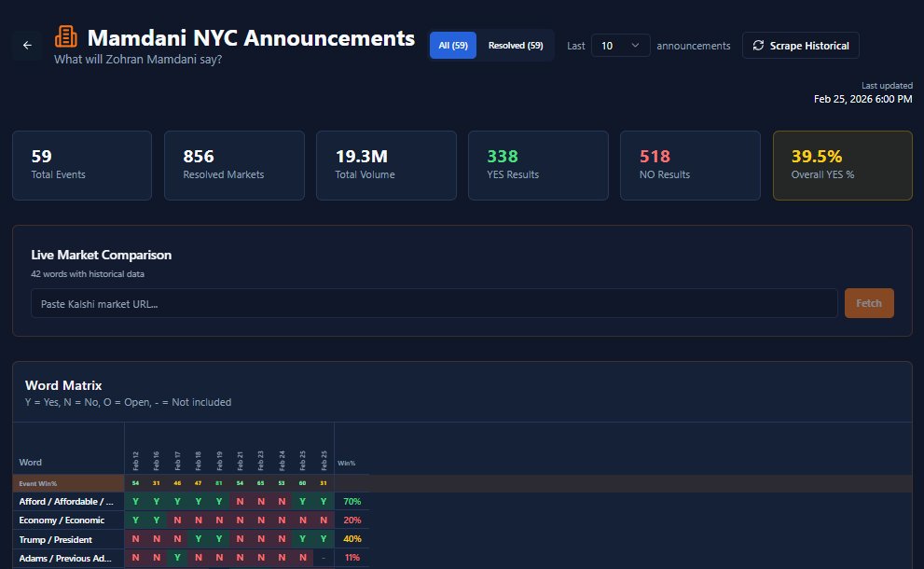Screen dimensions: 924x569
Task: Click the Scrape Historical button
Action: pyautogui.click(x=800, y=46)
